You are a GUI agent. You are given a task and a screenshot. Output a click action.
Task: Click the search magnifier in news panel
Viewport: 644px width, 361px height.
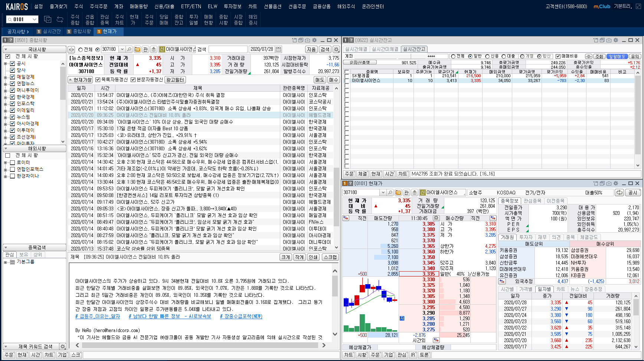point(129,49)
